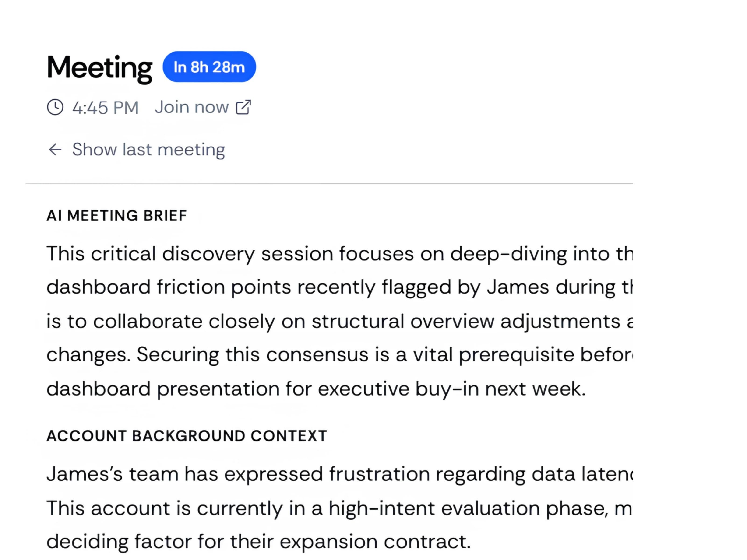This screenshot has height=560, width=747.
Task: Show last meeting via its text link
Action: coord(149,150)
